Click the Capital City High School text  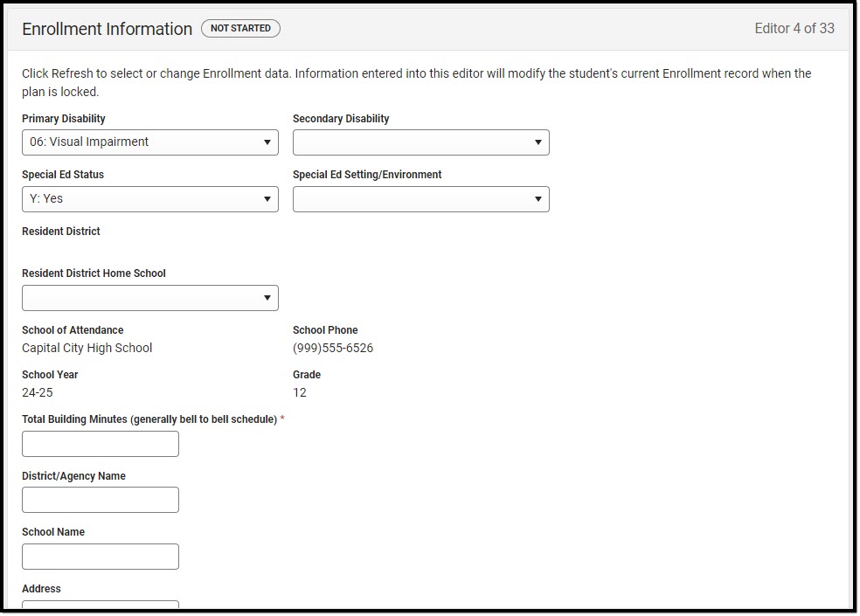[x=87, y=348]
